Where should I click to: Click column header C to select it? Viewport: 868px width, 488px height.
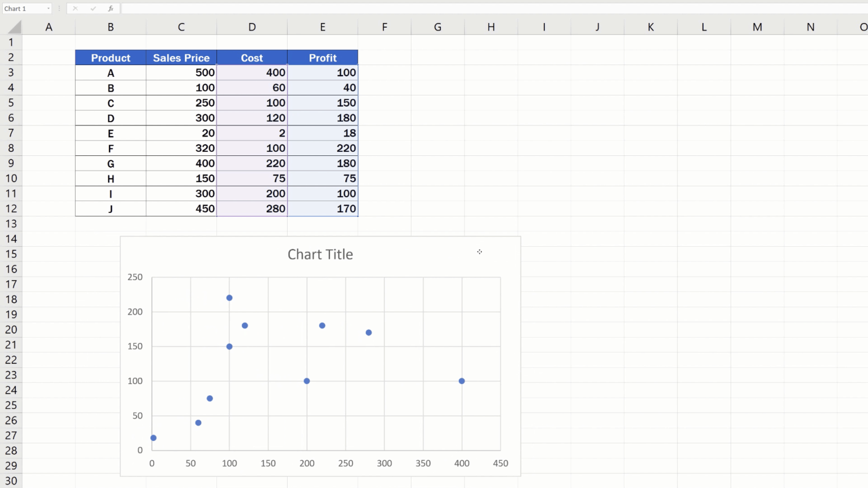point(181,27)
